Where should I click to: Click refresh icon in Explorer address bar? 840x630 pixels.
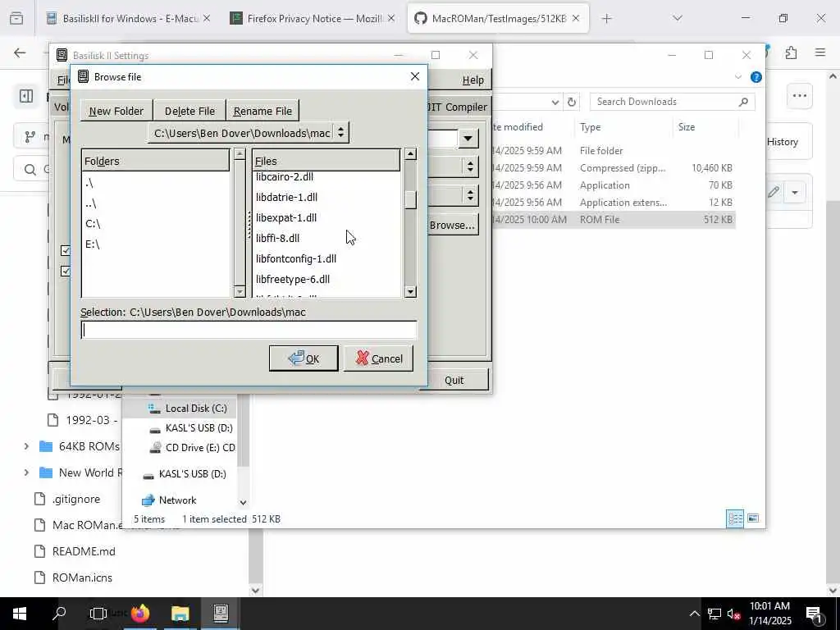(x=572, y=102)
